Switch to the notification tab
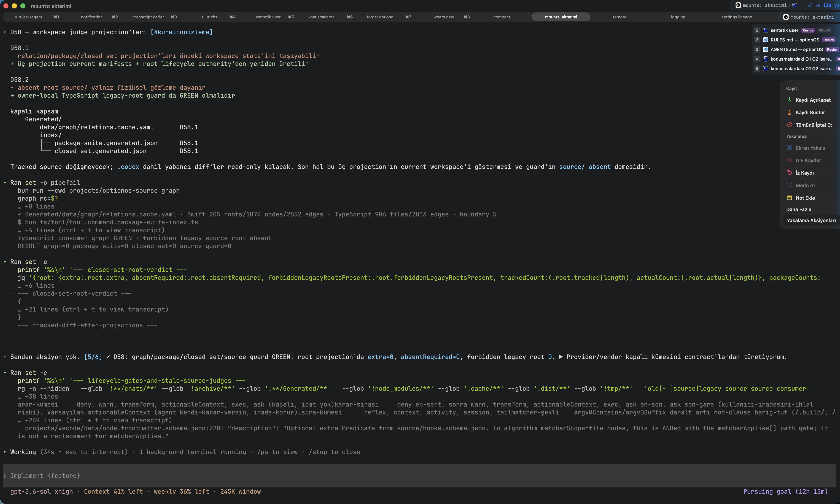Image resolution: width=840 pixels, height=504 pixels. (x=92, y=17)
